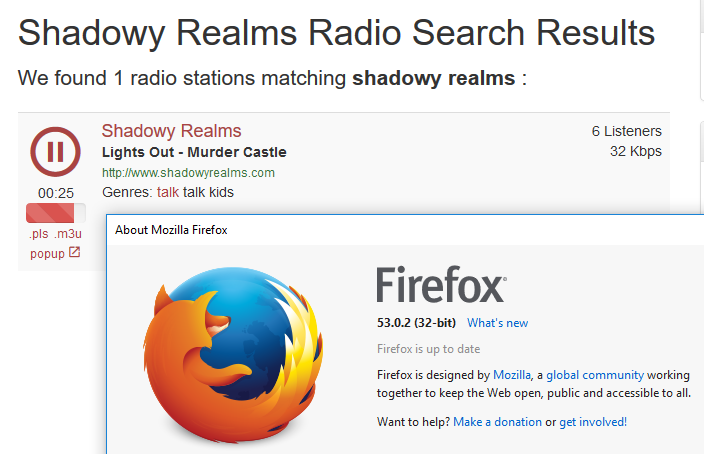The image size is (704, 454).
Task: Click the 00:25 elapsed time display
Action: click(x=56, y=192)
